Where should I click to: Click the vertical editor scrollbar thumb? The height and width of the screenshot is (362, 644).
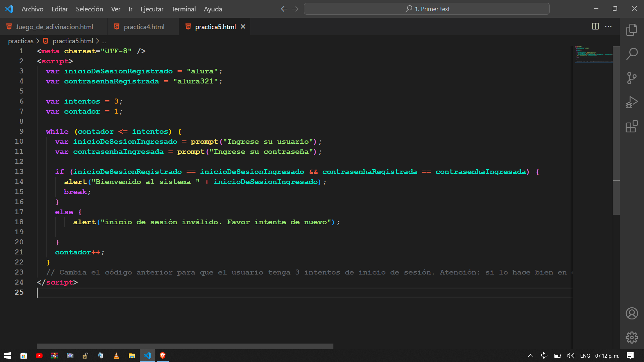tap(616, 131)
